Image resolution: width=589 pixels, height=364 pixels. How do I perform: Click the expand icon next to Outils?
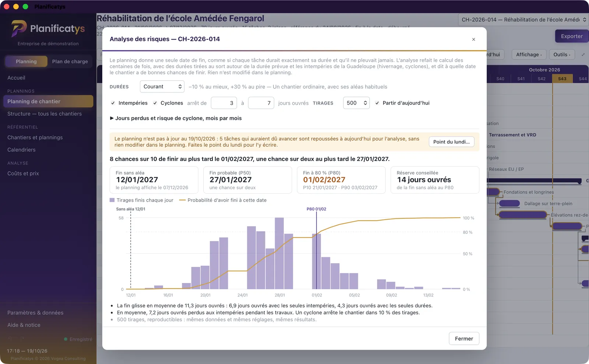(x=583, y=54)
